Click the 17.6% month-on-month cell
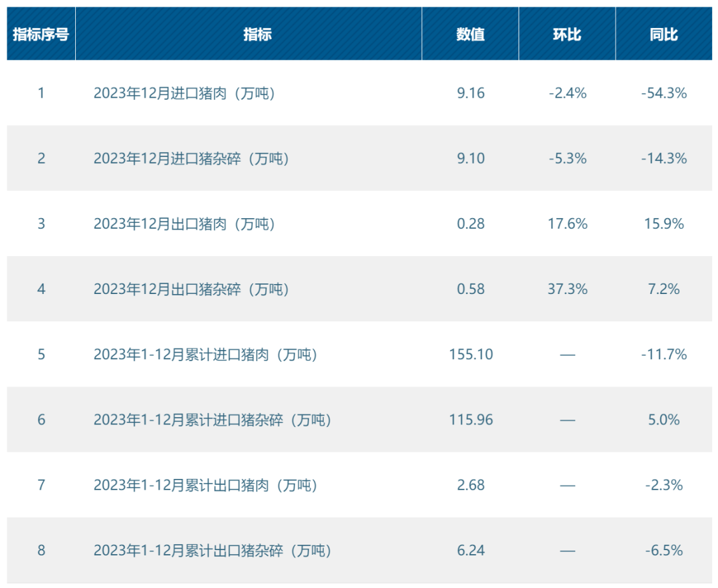This screenshot has width=718, height=588. point(567,223)
